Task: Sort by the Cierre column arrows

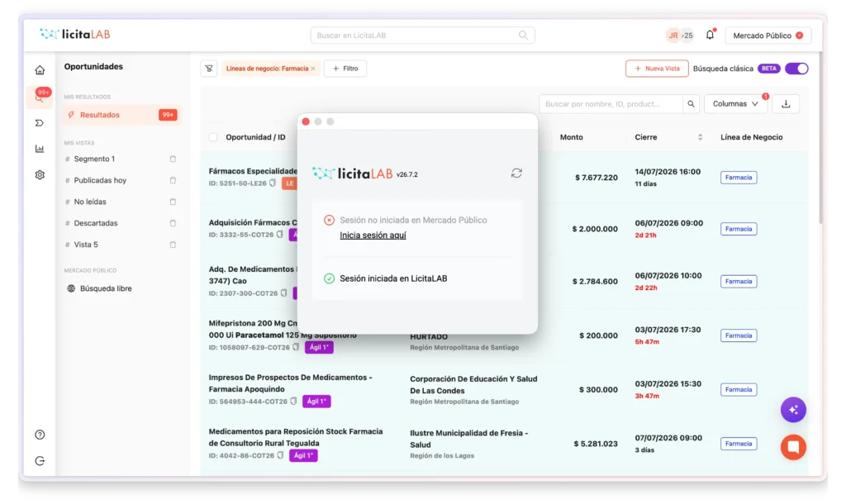Action: click(x=701, y=137)
